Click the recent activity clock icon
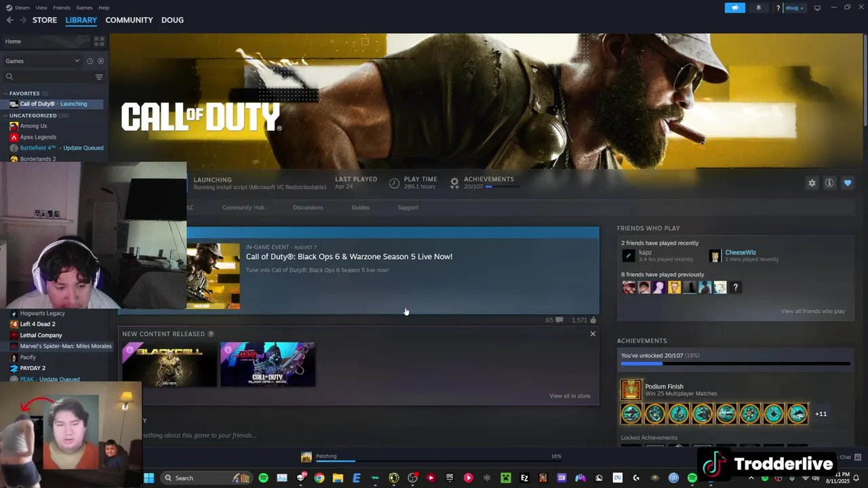The width and height of the screenshot is (868, 488). coord(90,61)
